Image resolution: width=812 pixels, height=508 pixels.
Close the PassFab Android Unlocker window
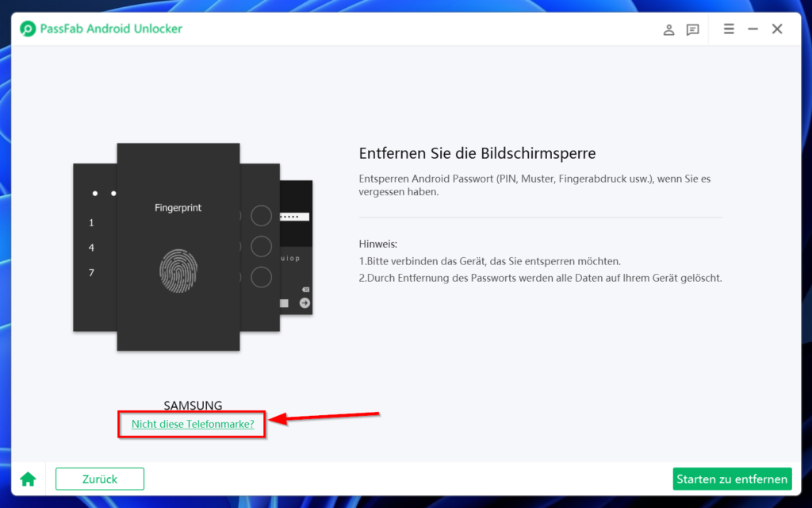(777, 29)
